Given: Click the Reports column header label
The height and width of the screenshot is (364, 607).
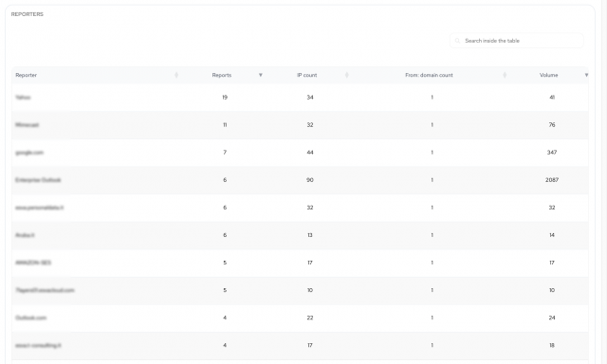Looking at the screenshot, I should click(x=221, y=75).
